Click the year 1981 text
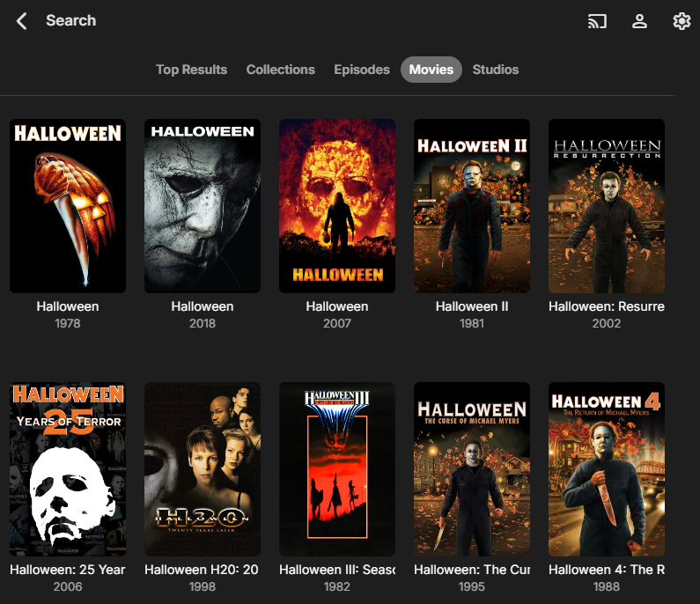Viewport: 700px width, 604px height. coord(472,323)
